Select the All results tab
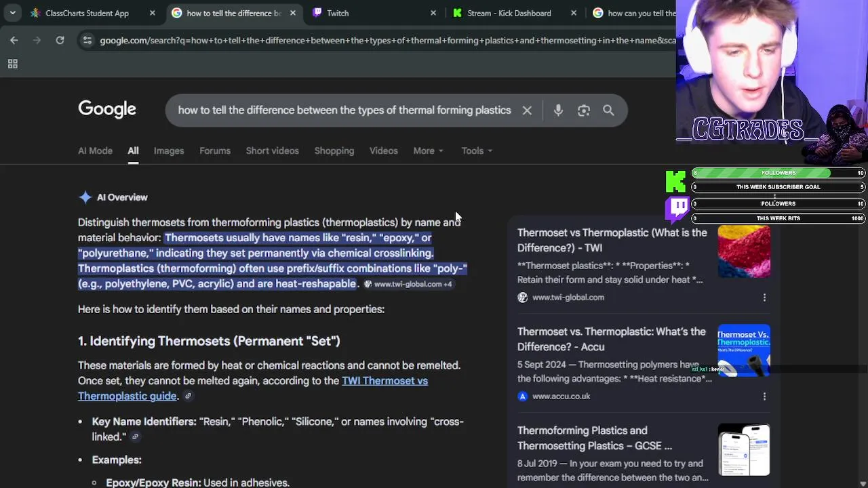Viewport: 868px width, 488px height. [133, 150]
